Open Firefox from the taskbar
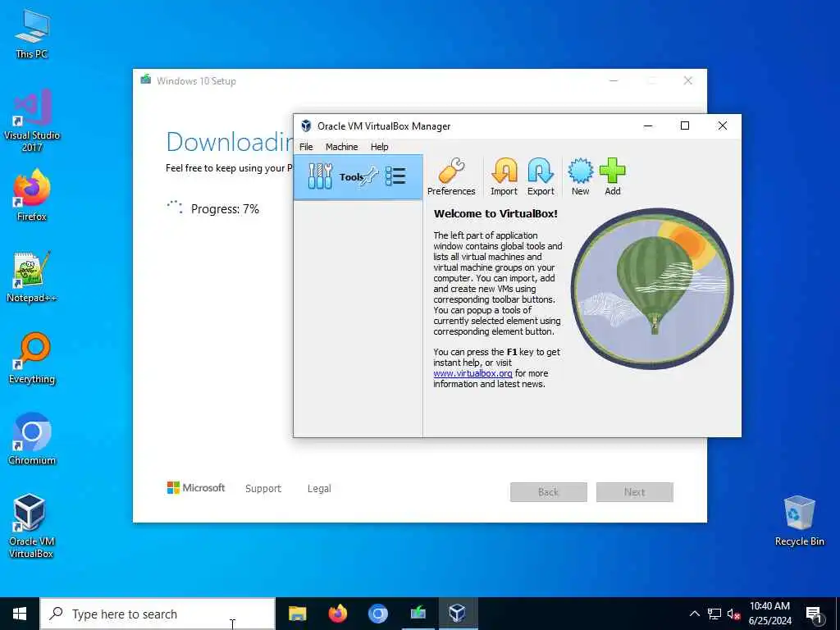840x630 pixels. [337, 614]
